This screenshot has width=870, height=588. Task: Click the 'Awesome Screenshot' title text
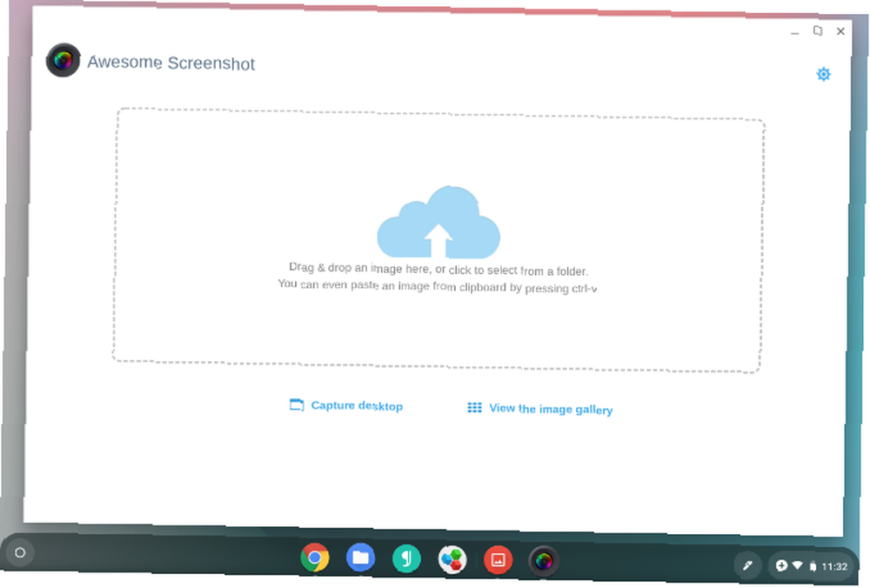(171, 63)
